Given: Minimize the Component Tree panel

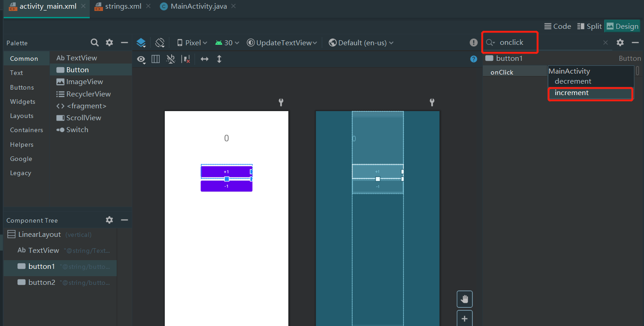Looking at the screenshot, I should click(x=124, y=220).
